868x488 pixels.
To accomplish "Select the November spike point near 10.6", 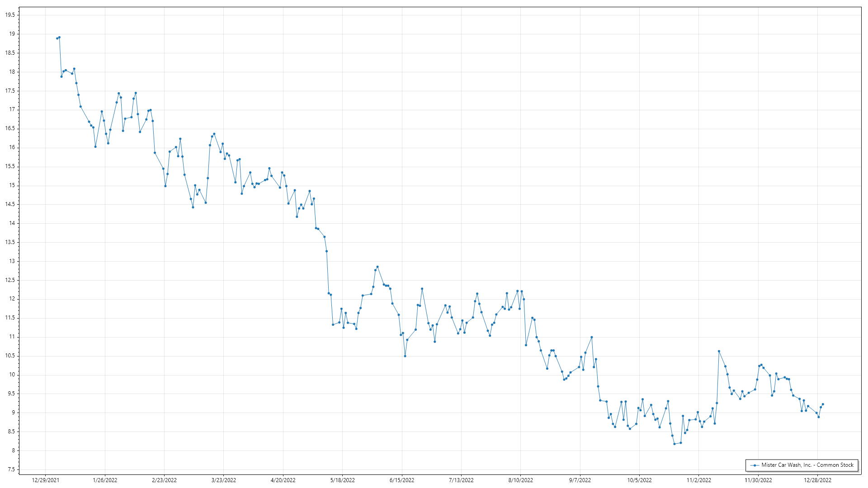I will click(x=719, y=351).
